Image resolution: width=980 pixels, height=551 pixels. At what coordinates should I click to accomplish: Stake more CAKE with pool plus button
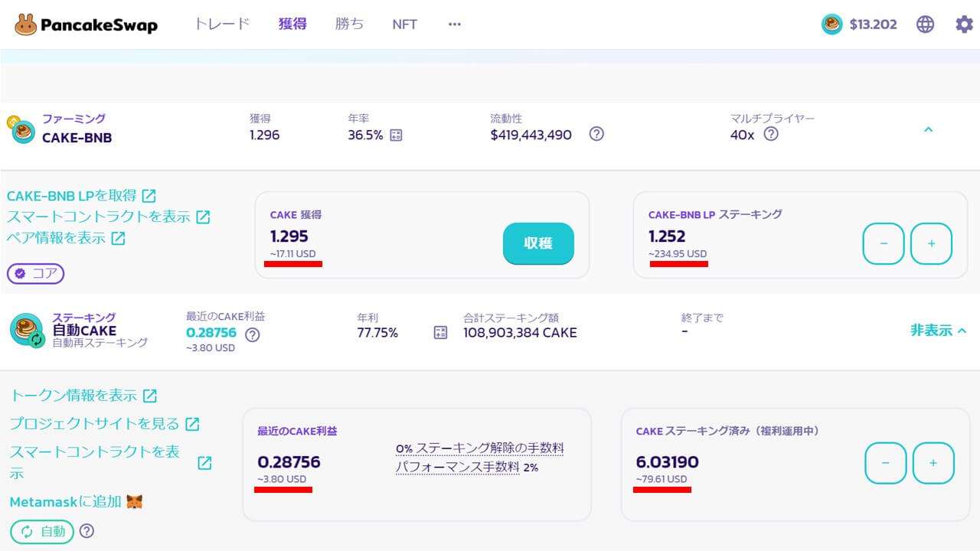(933, 463)
